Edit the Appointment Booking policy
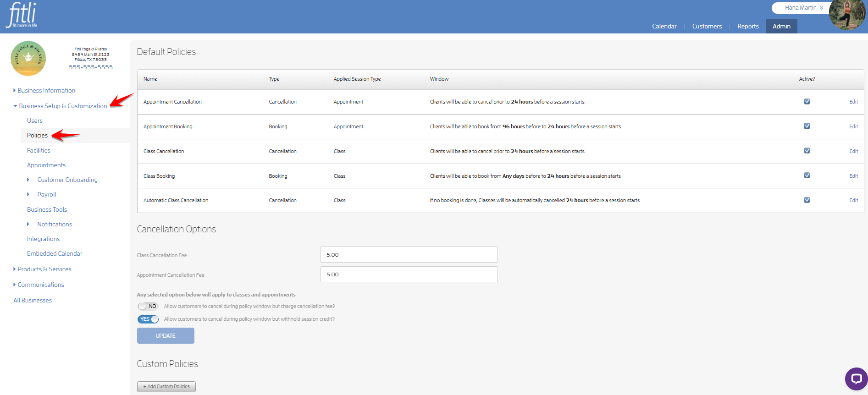The height and width of the screenshot is (395, 868). [x=853, y=126]
